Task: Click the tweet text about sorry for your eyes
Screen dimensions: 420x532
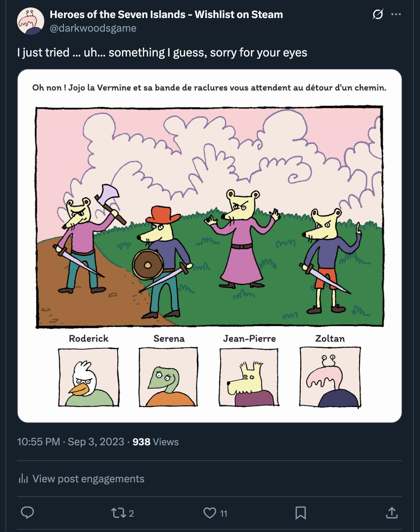Action: [162, 52]
